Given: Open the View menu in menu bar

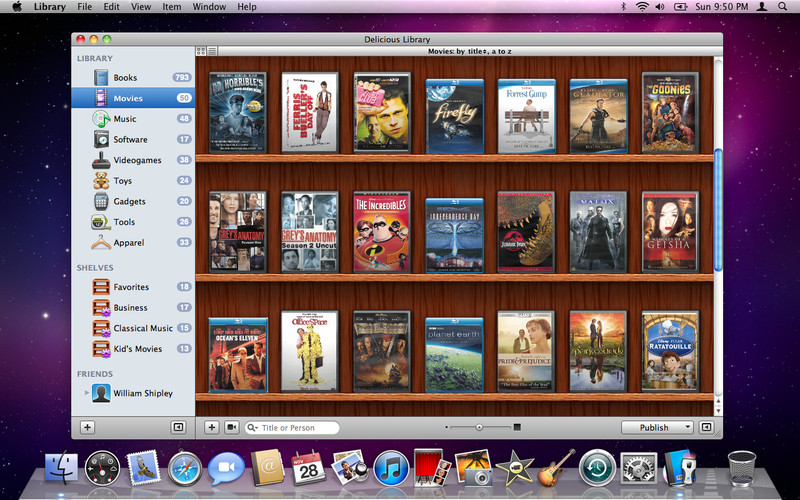Looking at the screenshot, I should 141,7.
